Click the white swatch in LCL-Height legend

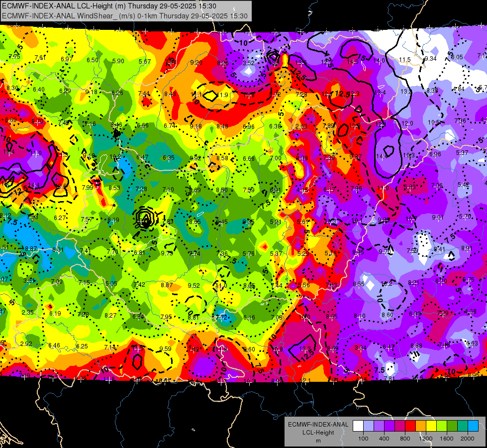[358, 426]
